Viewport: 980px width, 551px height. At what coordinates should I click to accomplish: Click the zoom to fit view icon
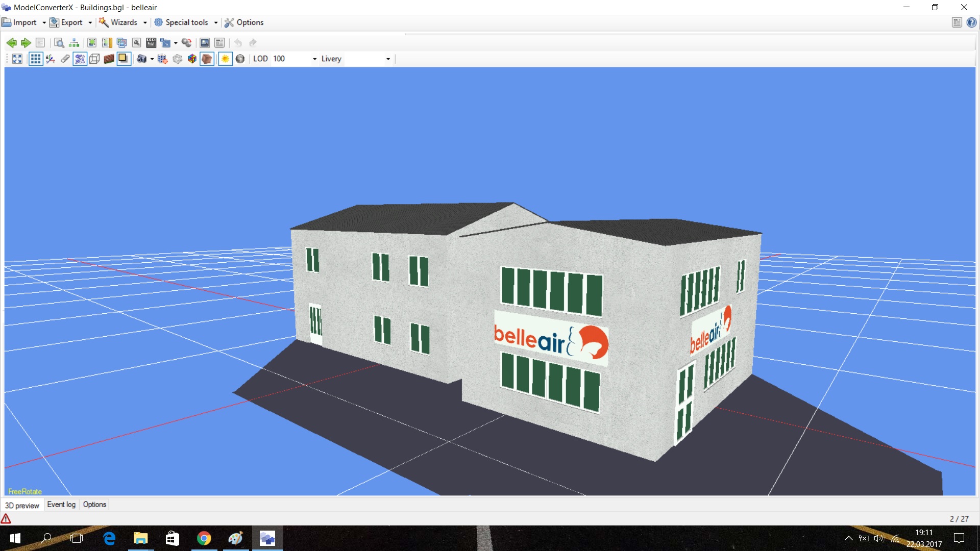coord(17,59)
